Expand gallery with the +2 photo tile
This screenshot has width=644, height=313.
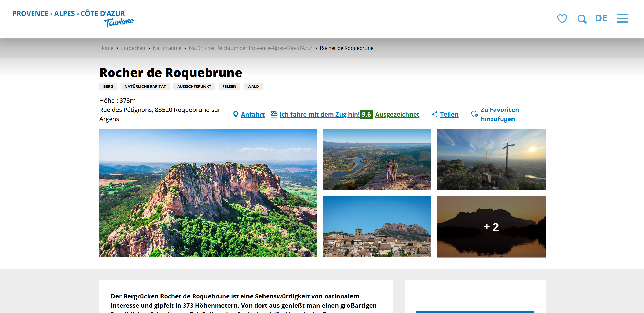(x=491, y=226)
